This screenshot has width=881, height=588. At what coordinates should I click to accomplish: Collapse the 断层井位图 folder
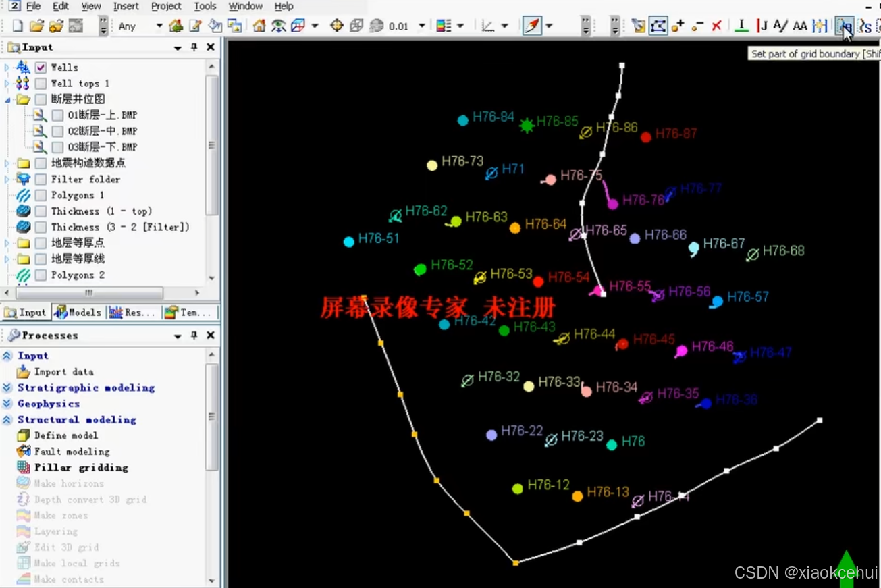pyautogui.click(x=7, y=99)
